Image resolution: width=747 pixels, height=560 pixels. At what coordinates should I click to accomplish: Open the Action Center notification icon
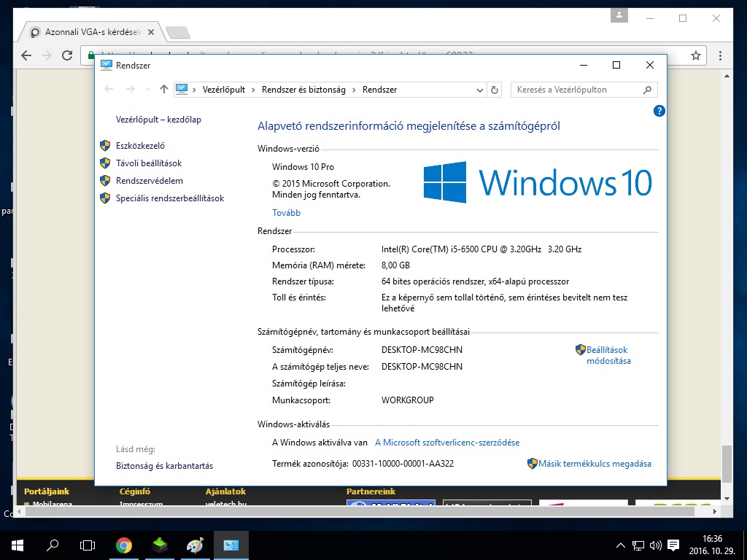[x=673, y=545]
